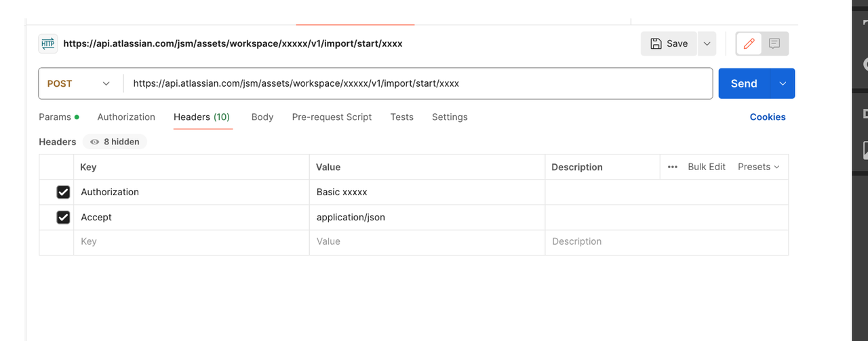Open the Pre-request Script tab
This screenshot has height=341, width=868.
pos(332,117)
